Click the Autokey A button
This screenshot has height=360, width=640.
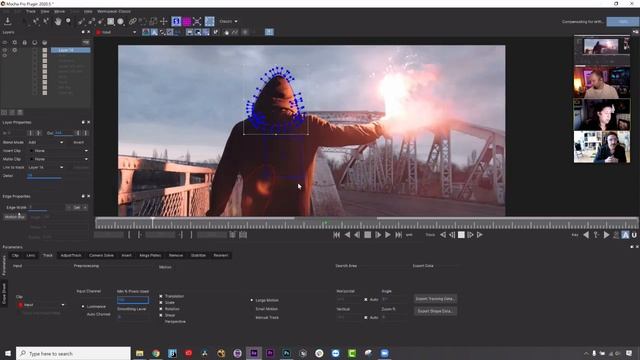pos(625,235)
